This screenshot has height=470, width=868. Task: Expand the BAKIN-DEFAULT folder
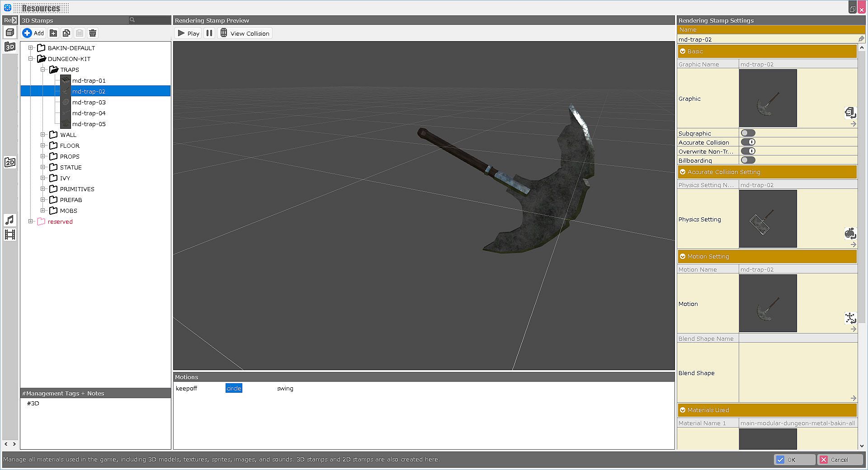point(31,48)
